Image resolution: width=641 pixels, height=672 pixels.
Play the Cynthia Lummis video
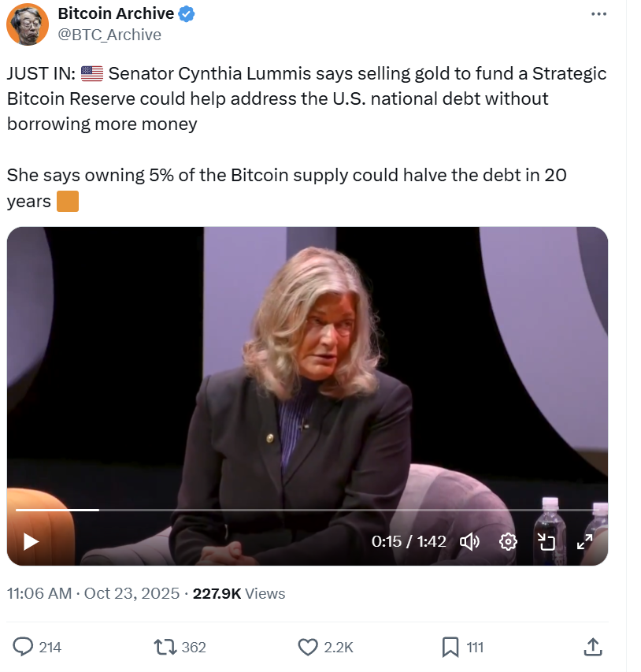coord(31,541)
